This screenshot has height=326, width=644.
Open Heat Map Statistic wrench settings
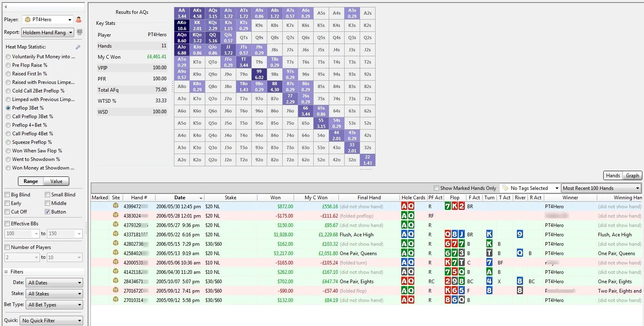[x=78, y=47]
